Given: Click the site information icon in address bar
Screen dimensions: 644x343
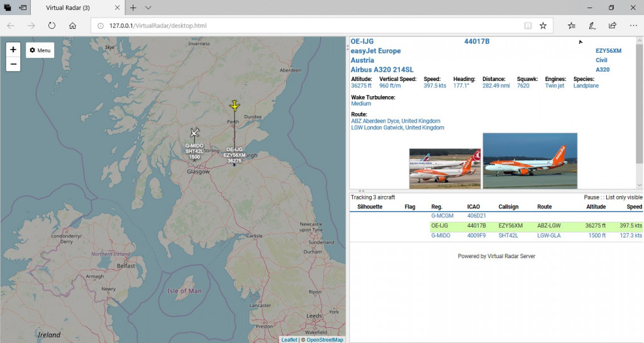Looking at the screenshot, I should click(x=100, y=25).
